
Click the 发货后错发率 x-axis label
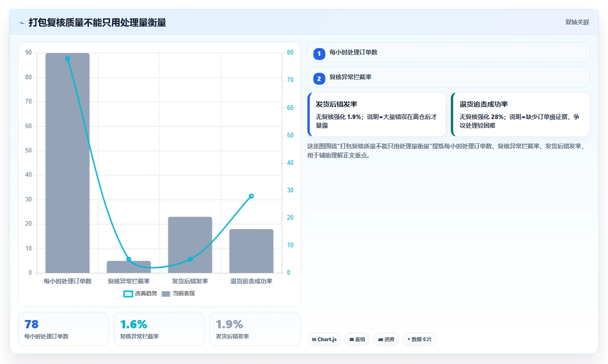coord(190,281)
